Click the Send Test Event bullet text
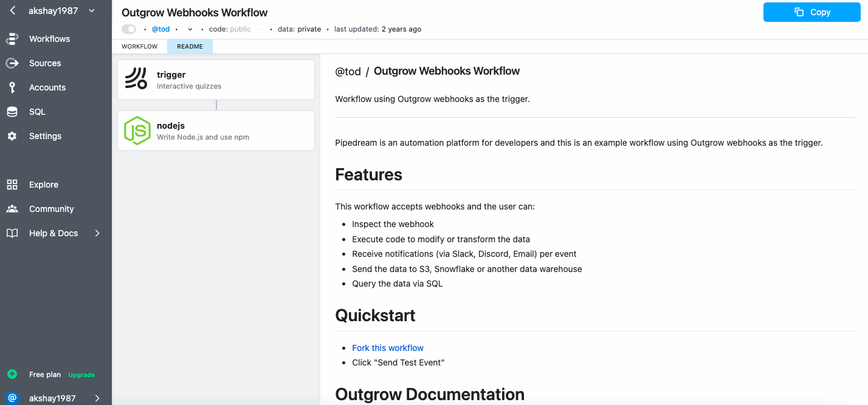Viewport: 868px width, 405px height. pyautogui.click(x=398, y=362)
